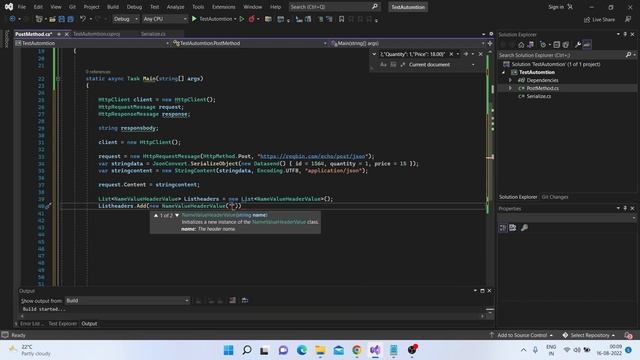Click Switch Views icon in Solution Explorer
Viewport: 640px width, 360px height.
530,44
